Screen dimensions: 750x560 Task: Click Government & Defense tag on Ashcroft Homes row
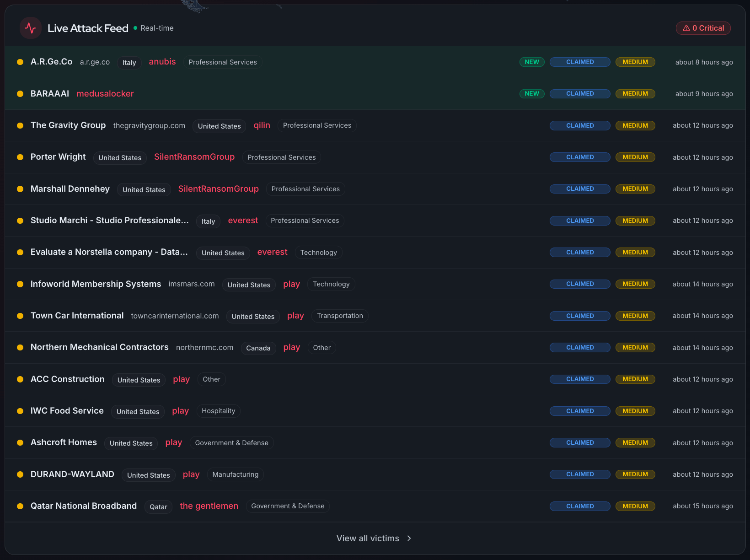click(x=232, y=443)
